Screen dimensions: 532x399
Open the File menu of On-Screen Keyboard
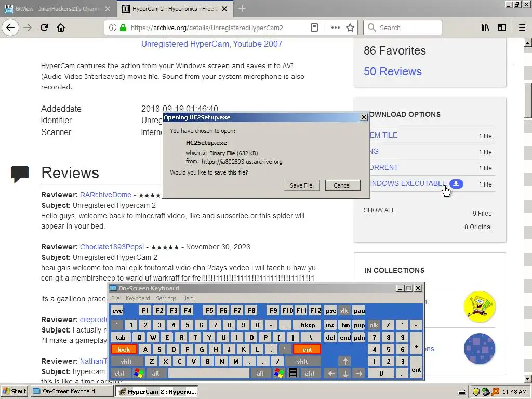pyautogui.click(x=115, y=298)
